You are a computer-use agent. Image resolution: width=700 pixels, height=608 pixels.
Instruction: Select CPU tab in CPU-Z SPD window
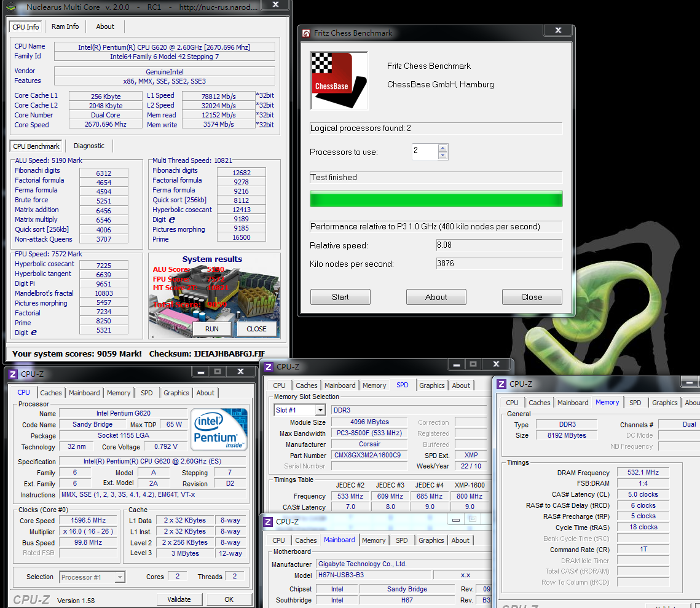(x=280, y=385)
